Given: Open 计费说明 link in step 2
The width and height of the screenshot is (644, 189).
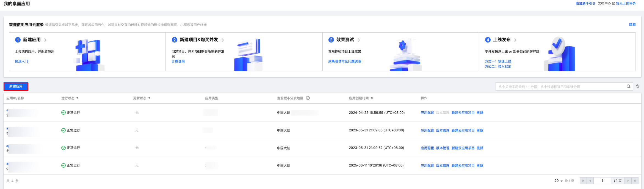Looking at the screenshot, I should tap(178, 61).
